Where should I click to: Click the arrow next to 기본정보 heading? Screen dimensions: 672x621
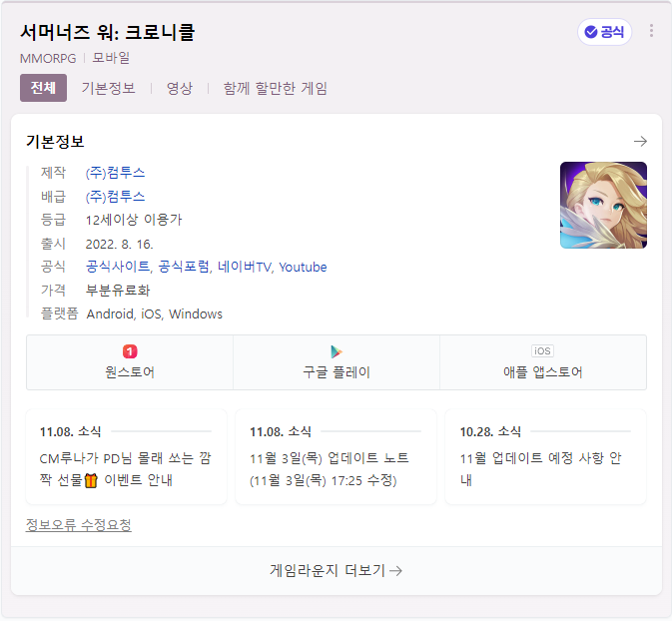tap(640, 141)
